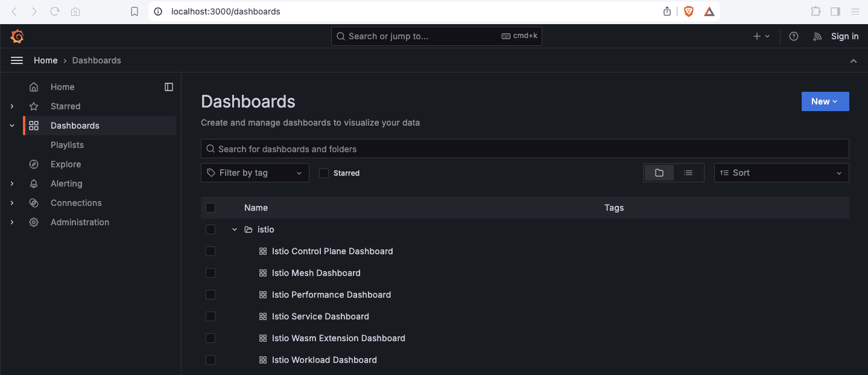Check Istio Service Dashboard checkbox
The image size is (868, 375).
tap(211, 316)
